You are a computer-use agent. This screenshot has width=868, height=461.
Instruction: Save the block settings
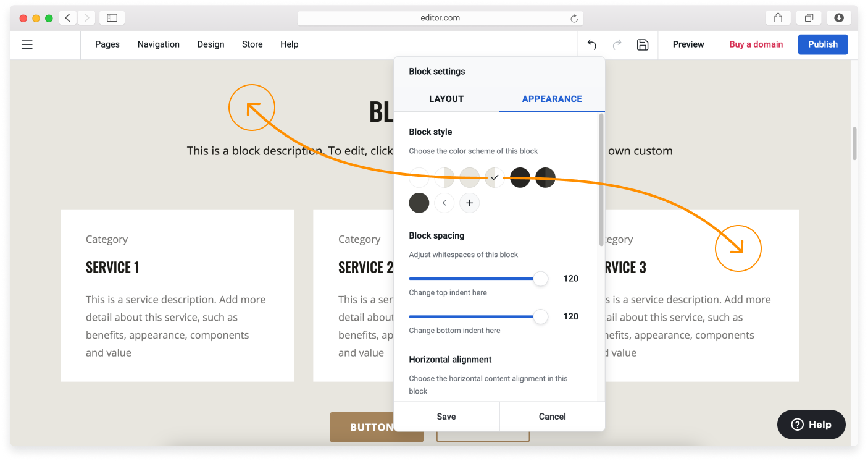click(446, 417)
